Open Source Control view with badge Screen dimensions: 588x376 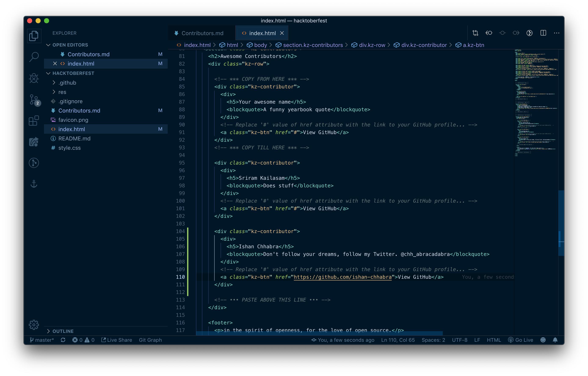(34, 99)
